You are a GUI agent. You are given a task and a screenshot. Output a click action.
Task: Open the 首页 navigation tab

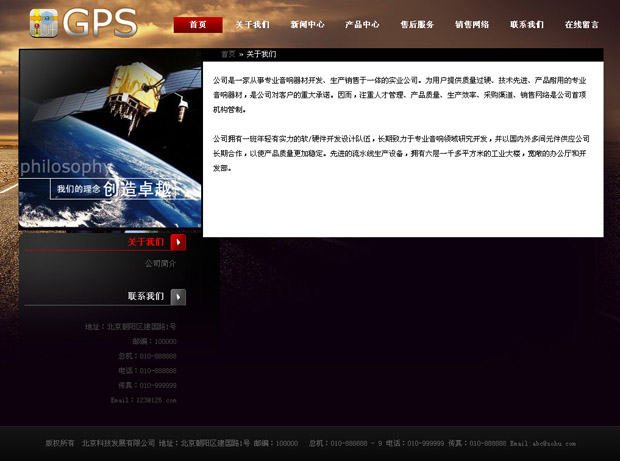coord(198,24)
